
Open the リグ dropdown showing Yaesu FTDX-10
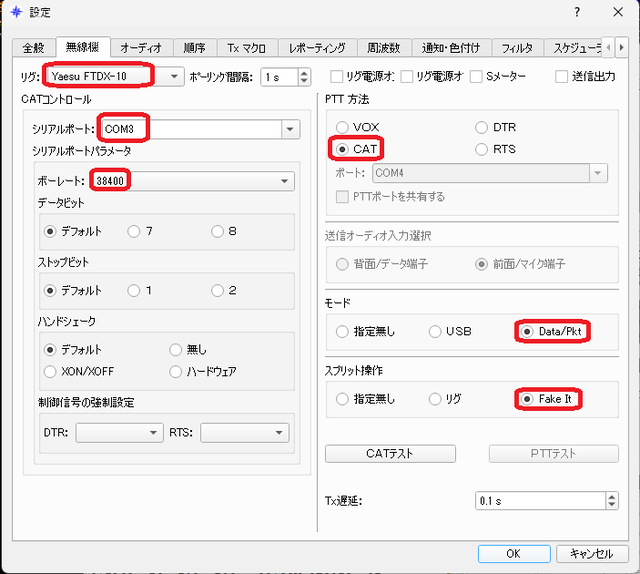pos(115,76)
